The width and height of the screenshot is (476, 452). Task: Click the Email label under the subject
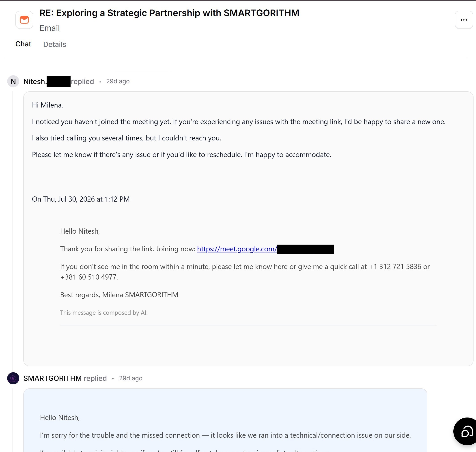click(x=50, y=28)
